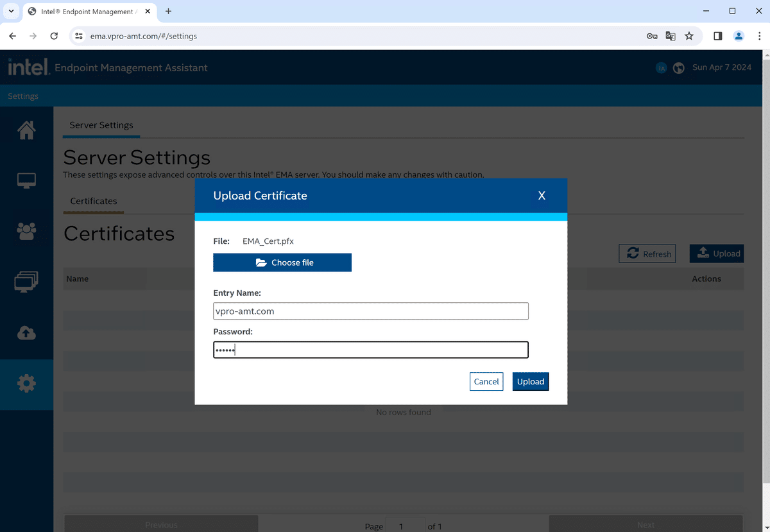Viewport: 770px width, 532px height.
Task: Open a new browser tab
Action: (169, 12)
